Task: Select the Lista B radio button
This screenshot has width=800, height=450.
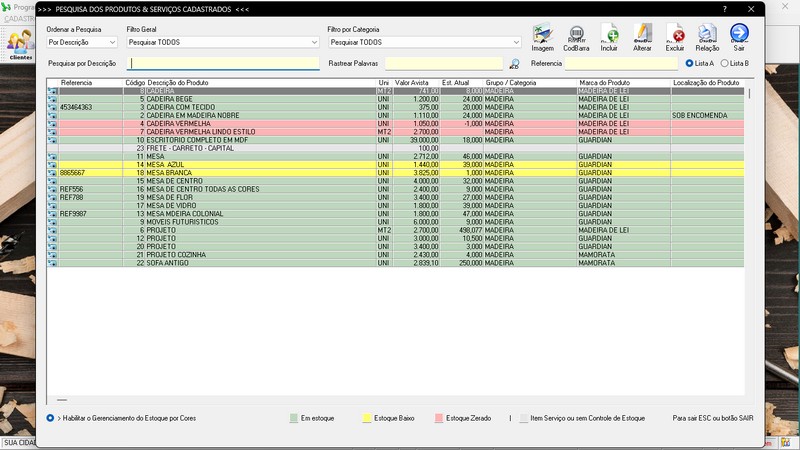Action: [x=724, y=63]
